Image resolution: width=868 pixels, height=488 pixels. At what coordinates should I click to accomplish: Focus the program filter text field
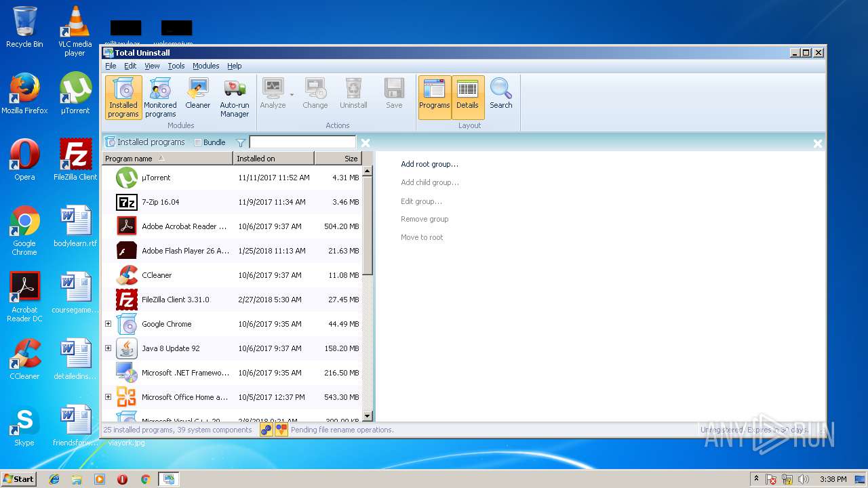click(x=302, y=142)
